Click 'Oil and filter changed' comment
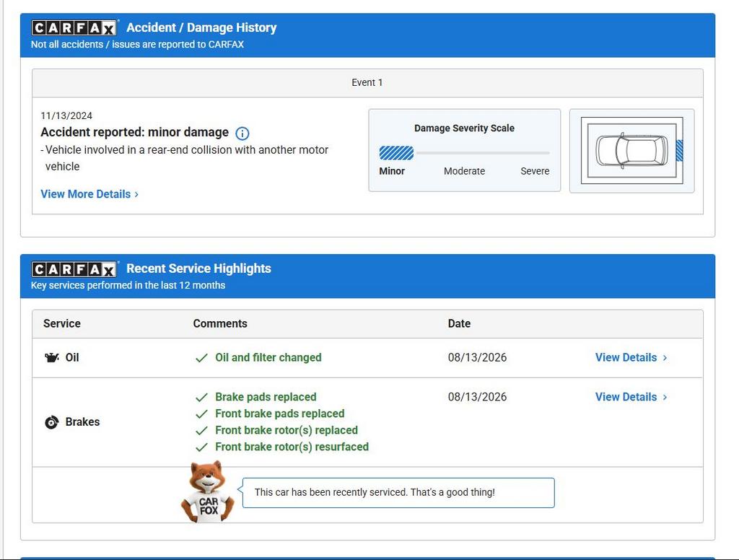 [x=268, y=357]
